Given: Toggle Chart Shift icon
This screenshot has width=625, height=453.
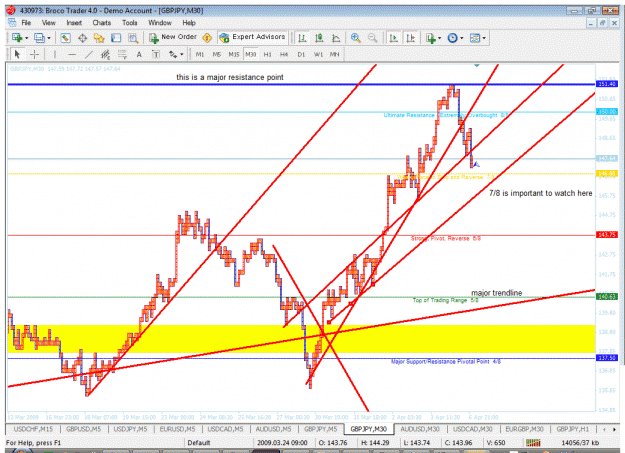Looking at the screenshot, I should (410, 38).
